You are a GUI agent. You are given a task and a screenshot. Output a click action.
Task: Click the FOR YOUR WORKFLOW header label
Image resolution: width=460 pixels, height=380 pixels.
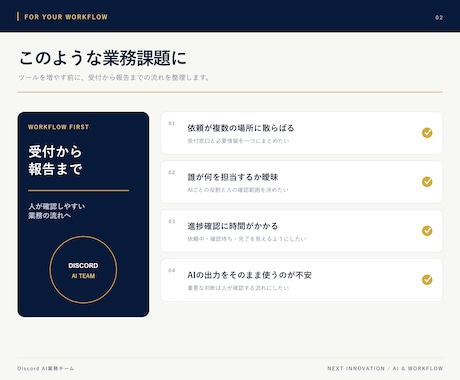coord(66,17)
